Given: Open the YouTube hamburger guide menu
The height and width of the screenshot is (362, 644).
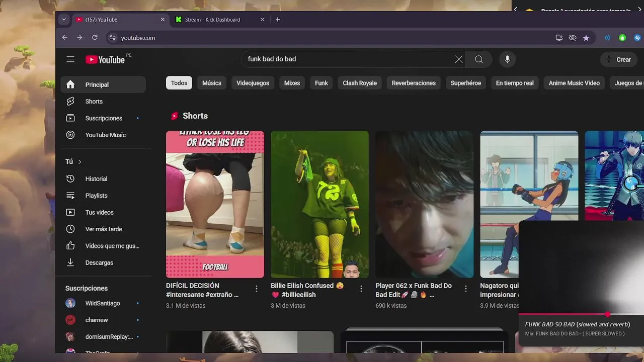Looking at the screenshot, I should pos(70,59).
